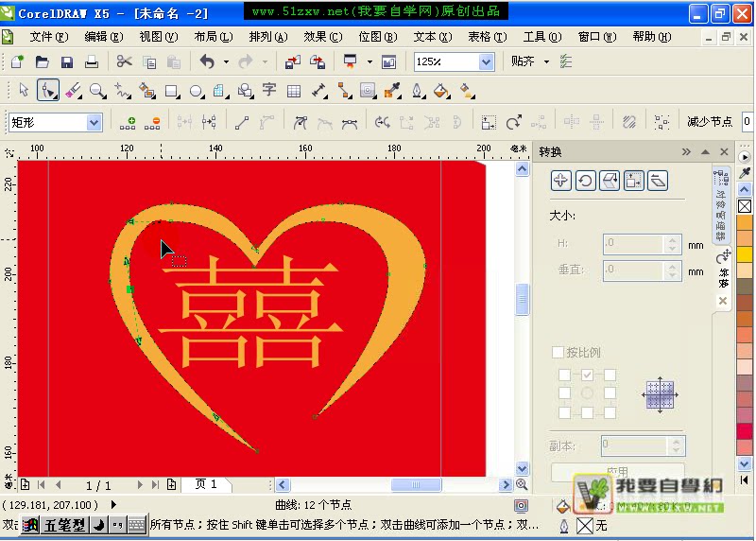This screenshot has width=756, height=541.
Task: Check the top-right anchor point box
Action: (610, 375)
